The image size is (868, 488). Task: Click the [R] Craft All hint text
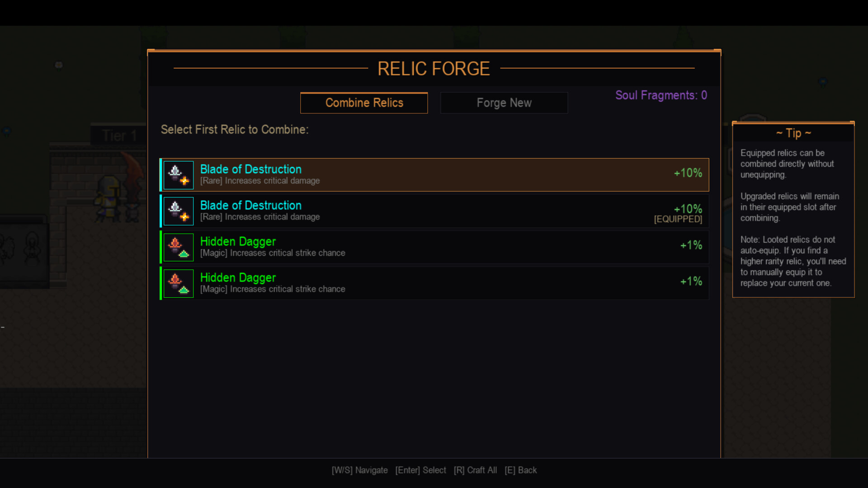[x=475, y=470]
